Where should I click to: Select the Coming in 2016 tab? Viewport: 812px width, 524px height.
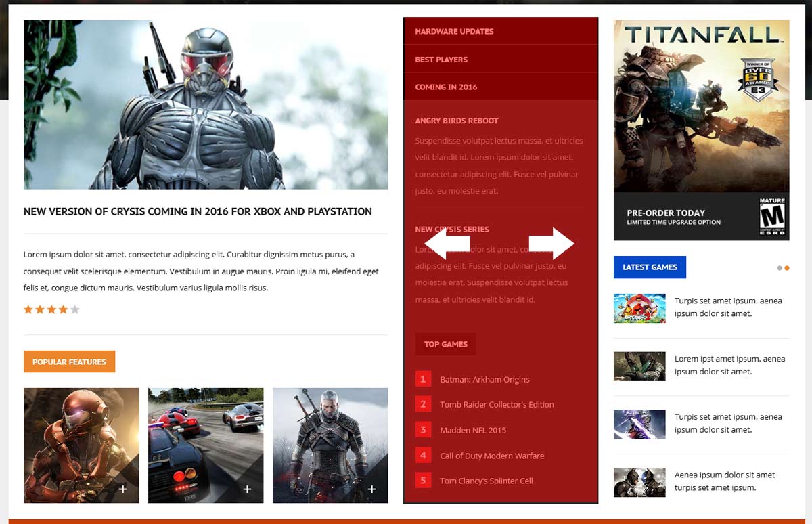pos(501,87)
